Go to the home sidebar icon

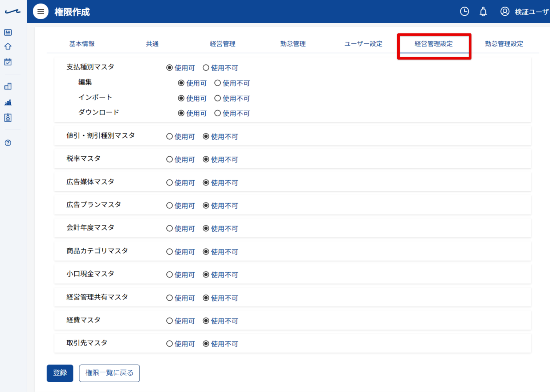point(8,47)
